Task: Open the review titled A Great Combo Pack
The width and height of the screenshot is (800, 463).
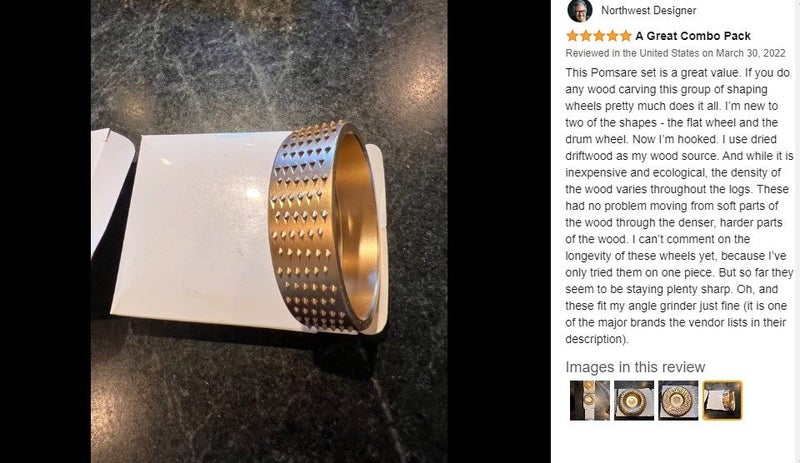Action: point(693,36)
